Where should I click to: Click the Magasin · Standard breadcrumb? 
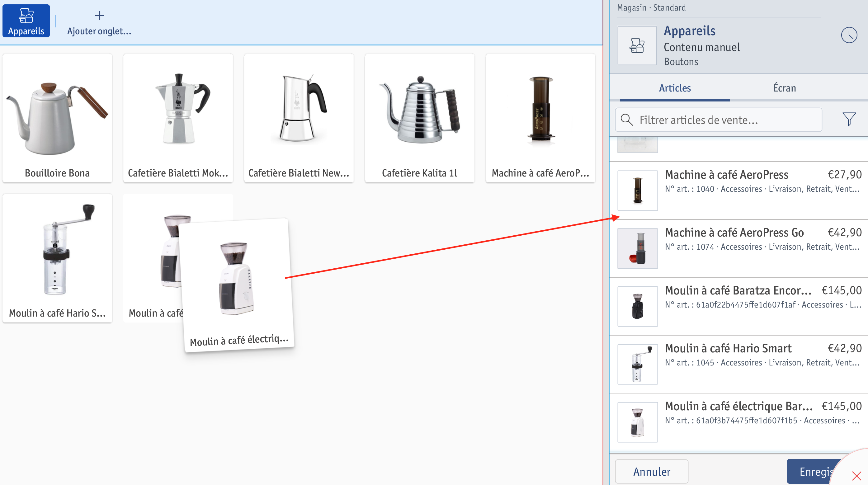(x=651, y=7)
